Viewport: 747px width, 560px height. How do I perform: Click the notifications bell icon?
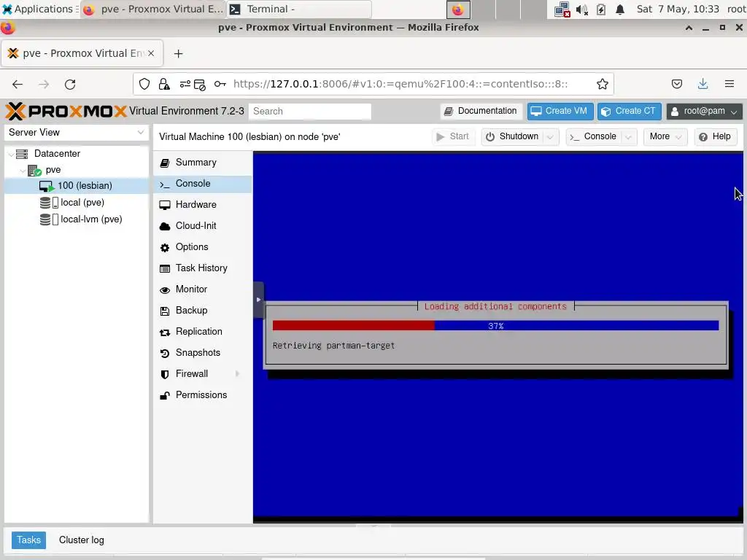click(620, 9)
